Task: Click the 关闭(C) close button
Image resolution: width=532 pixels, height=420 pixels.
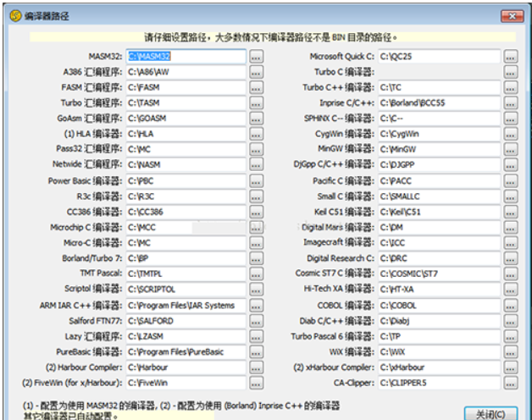Action: click(490, 413)
